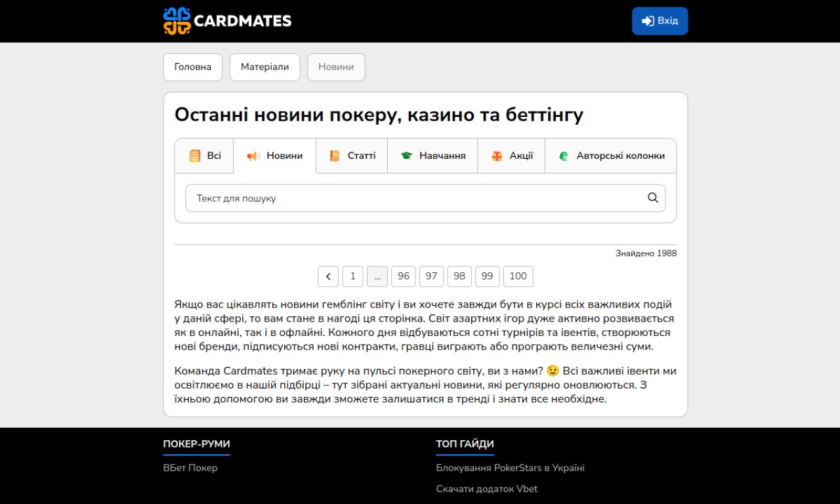Open pagination ellipsis for more pages
The width and height of the screenshot is (840, 504).
click(x=377, y=276)
